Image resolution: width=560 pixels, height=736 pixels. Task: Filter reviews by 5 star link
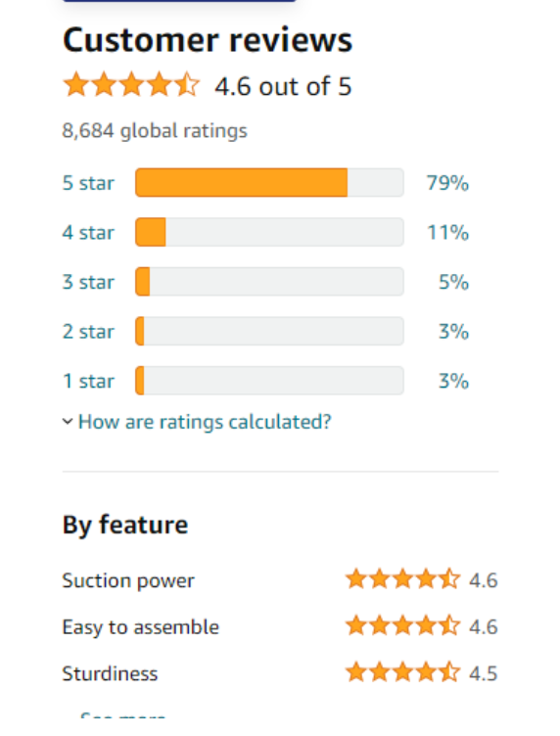coord(88,183)
